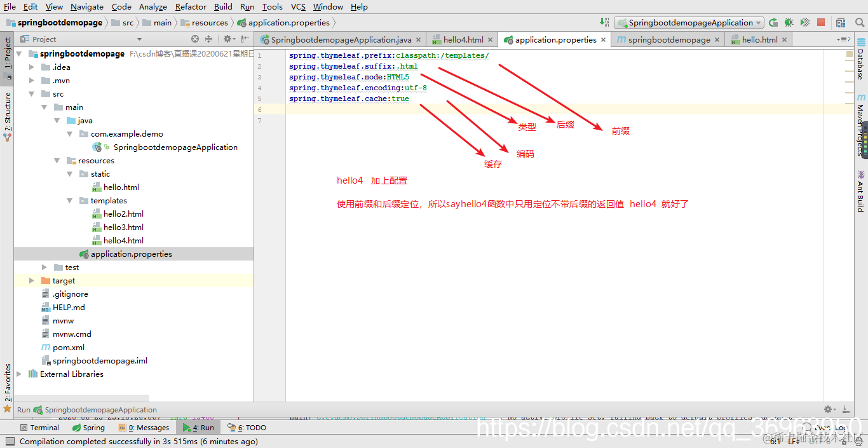Close the application.properties editor tab

pos(604,39)
